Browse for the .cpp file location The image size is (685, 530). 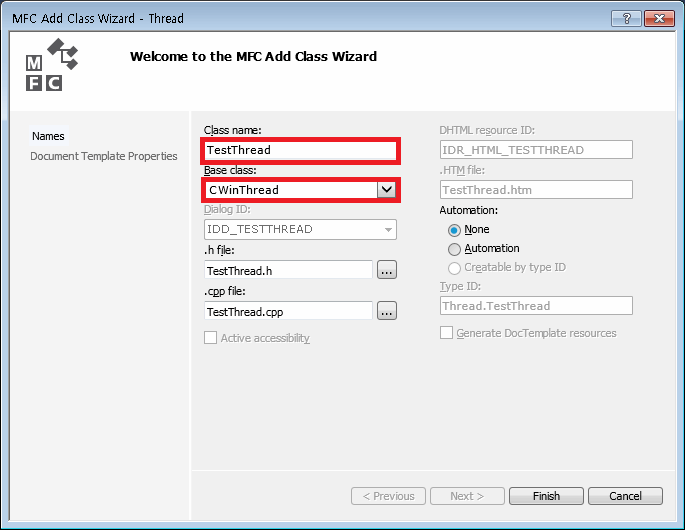[387, 311]
